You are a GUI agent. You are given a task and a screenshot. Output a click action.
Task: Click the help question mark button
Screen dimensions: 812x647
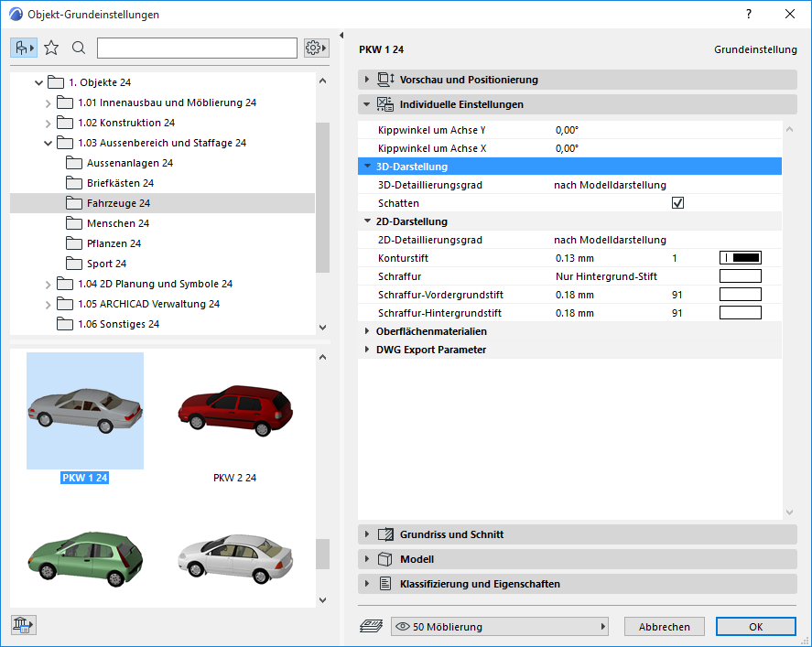coord(748,14)
